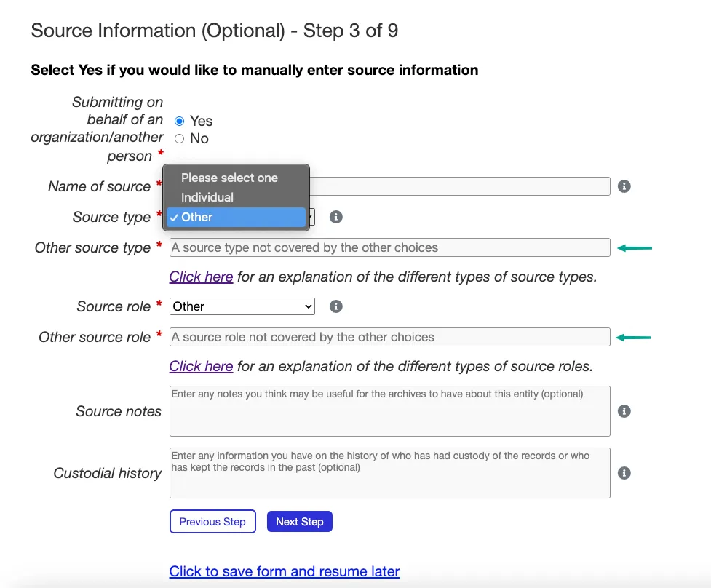This screenshot has width=711, height=588.
Task: Click the Other source role input field
Action: pyautogui.click(x=389, y=337)
